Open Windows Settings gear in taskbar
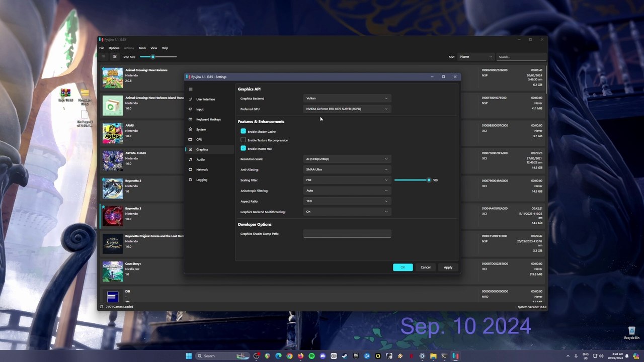The width and height of the screenshot is (644, 362). (x=422, y=356)
